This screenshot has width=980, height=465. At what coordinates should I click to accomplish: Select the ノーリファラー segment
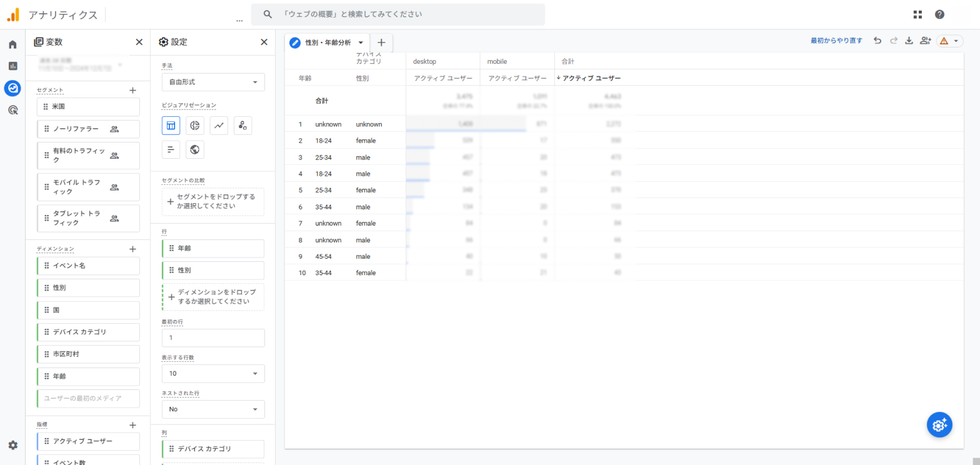click(x=88, y=129)
